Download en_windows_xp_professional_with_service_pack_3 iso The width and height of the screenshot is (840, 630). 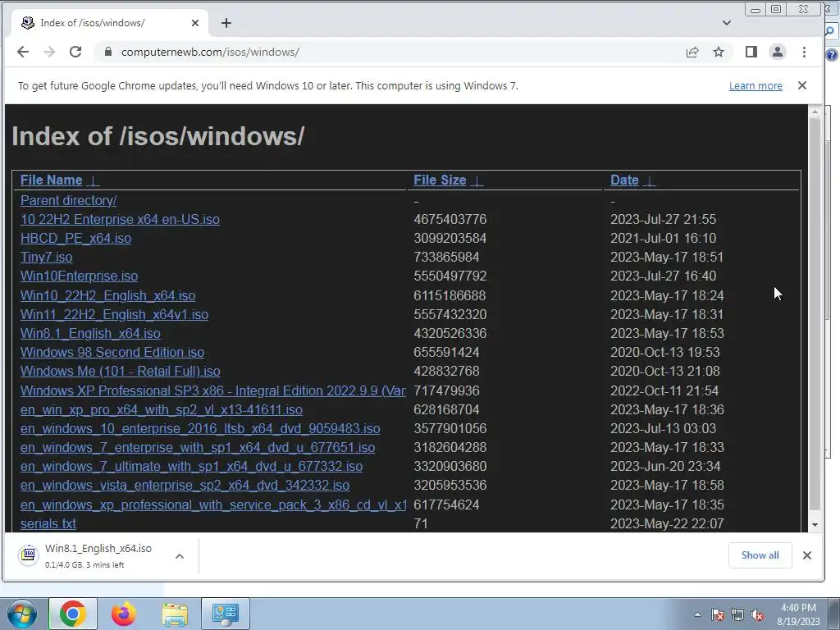(212, 504)
